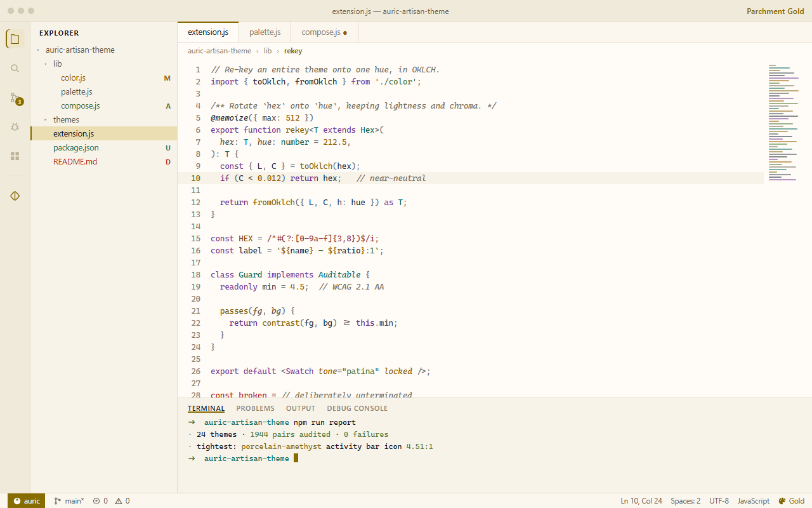Click the // near-neutral comment
Viewport: 812px width, 508px height.
[391, 178]
